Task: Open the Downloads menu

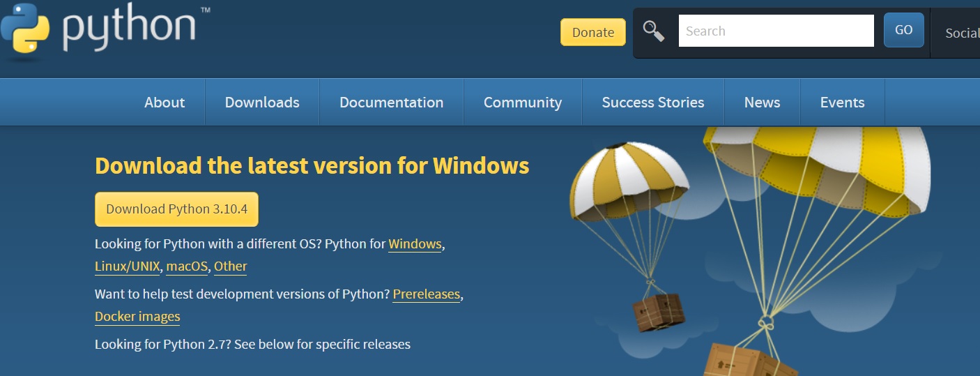Action: (x=262, y=103)
